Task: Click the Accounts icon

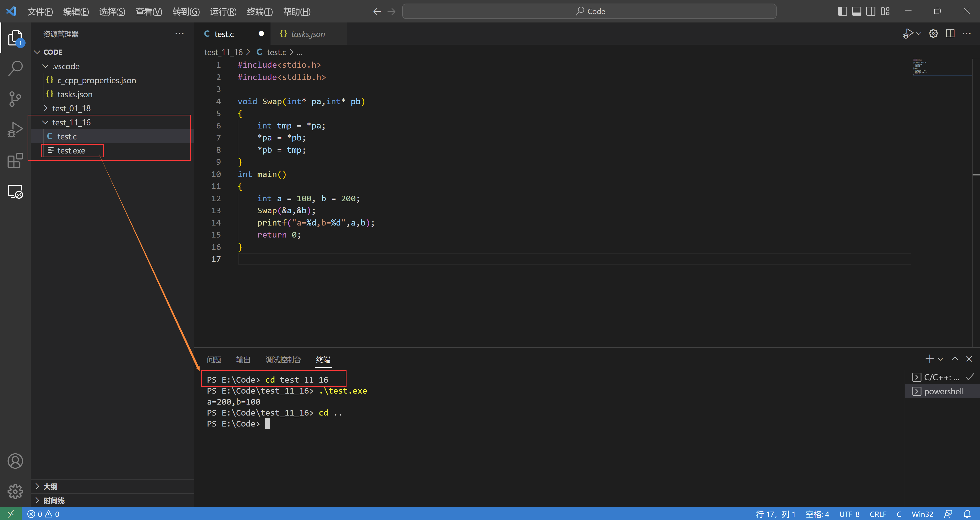Action: pyautogui.click(x=15, y=461)
